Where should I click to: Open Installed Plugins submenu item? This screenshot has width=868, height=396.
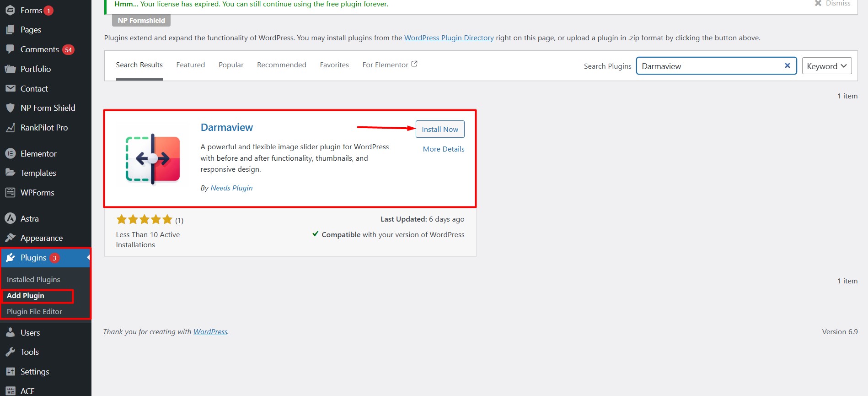33,280
